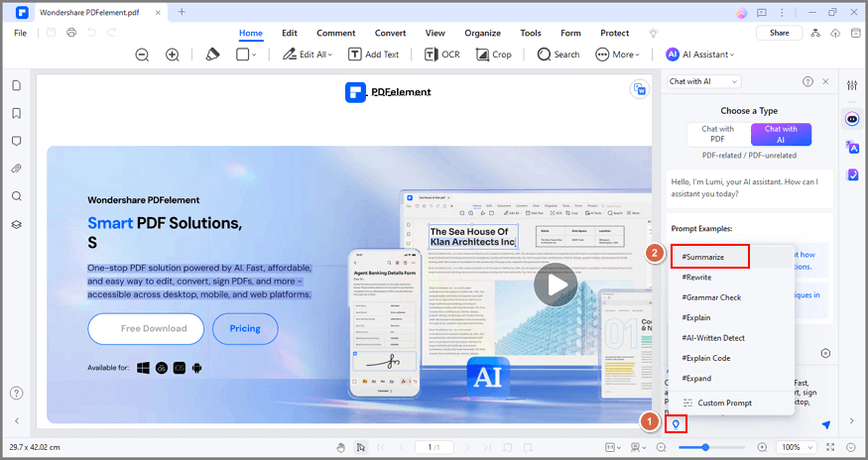
Task: Open the search panel in left sidebar
Action: point(17,196)
